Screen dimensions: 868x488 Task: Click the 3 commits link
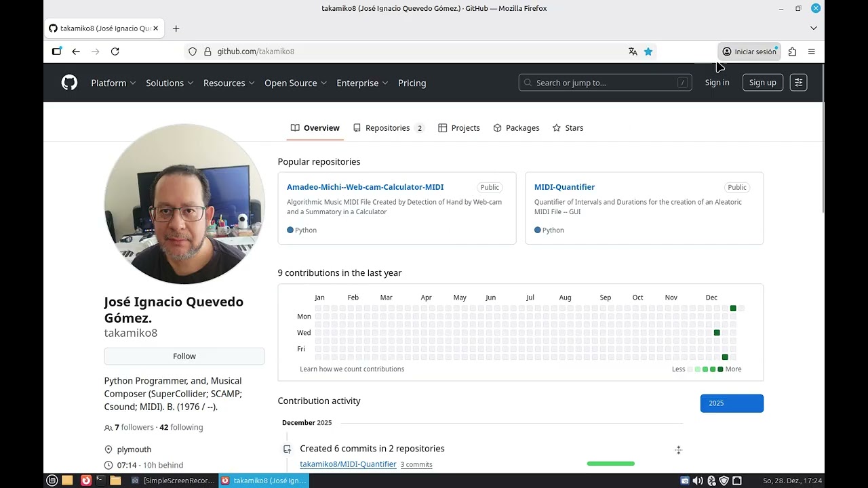(416, 465)
